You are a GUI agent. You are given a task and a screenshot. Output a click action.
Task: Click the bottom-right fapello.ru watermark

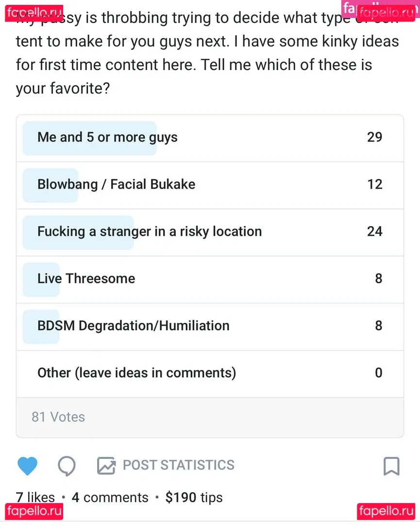pyautogui.click(x=386, y=511)
